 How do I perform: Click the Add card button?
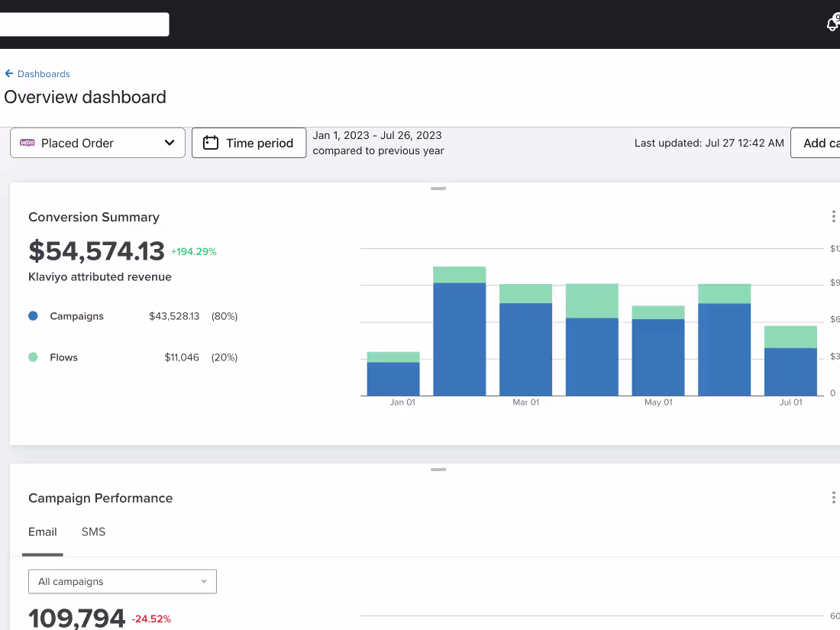point(816,143)
